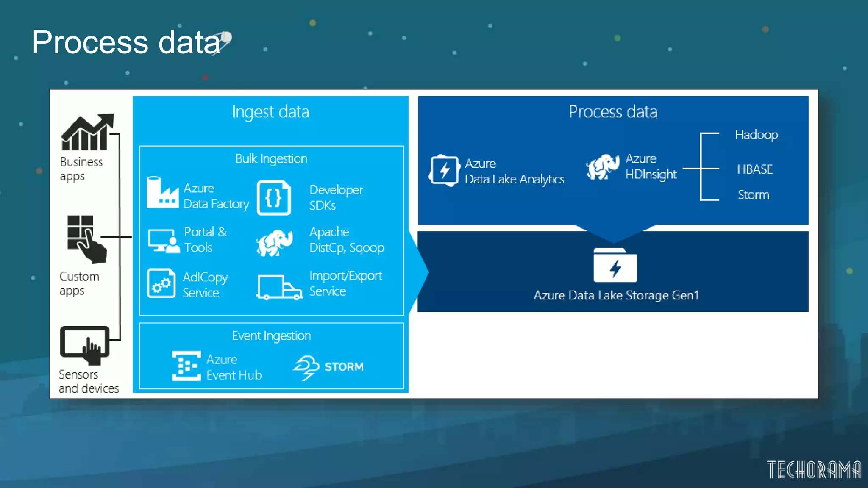Click the Import/Export Service truck icon
Image resolution: width=868 pixels, height=488 pixels.
click(x=279, y=288)
